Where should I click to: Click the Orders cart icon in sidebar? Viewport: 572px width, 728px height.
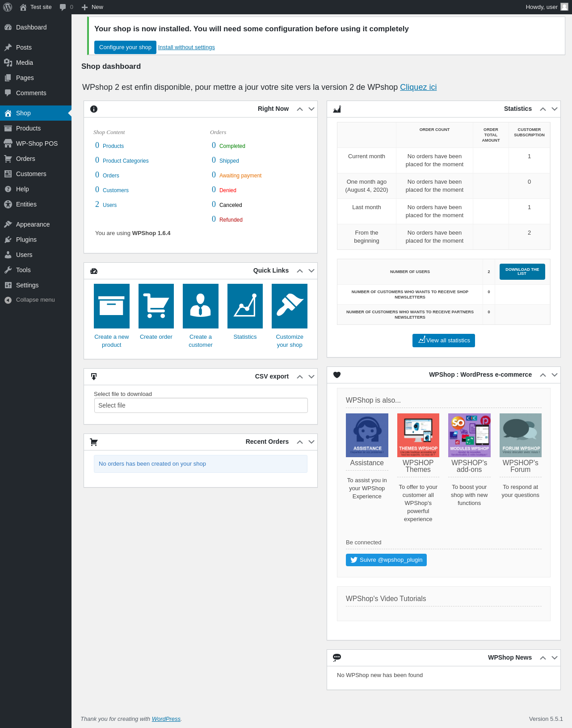click(x=8, y=159)
